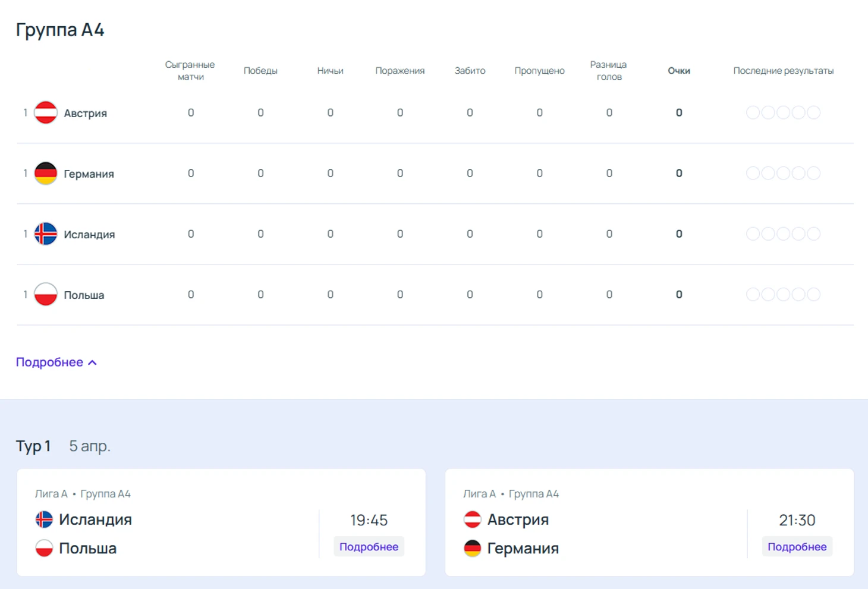The height and width of the screenshot is (589, 868).
Task: Click the Победы column header
Action: pyautogui.click(x=260, y=71)
